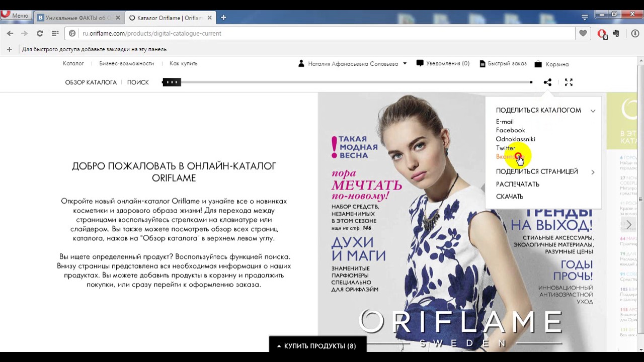Viewport: 644px width, 362px height.
Task: Click the catalogue page slider handle
Action: [x=172, y=82]
